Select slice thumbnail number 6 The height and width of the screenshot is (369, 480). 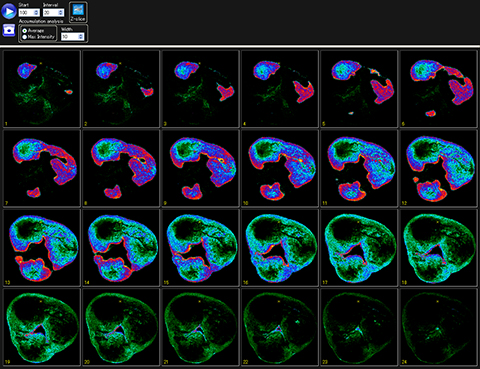coord(439,89)
